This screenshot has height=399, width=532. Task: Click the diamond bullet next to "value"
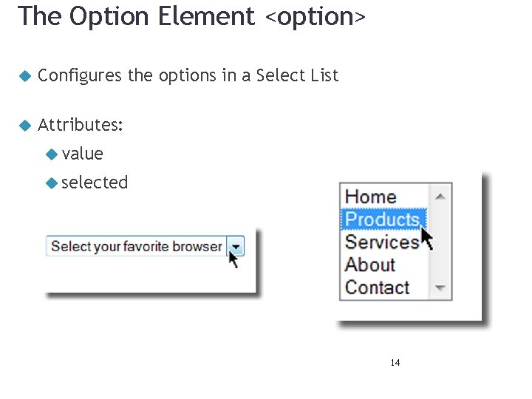(52, 154)
